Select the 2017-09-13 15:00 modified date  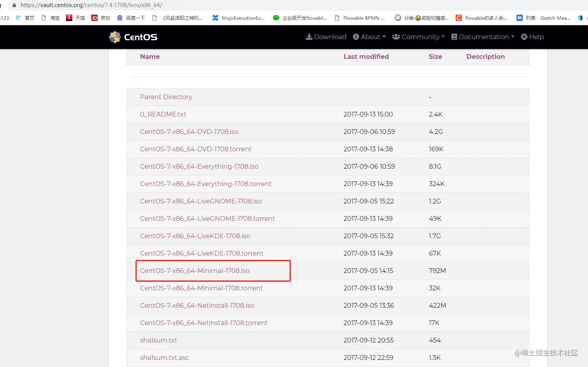tap(368, 114)
